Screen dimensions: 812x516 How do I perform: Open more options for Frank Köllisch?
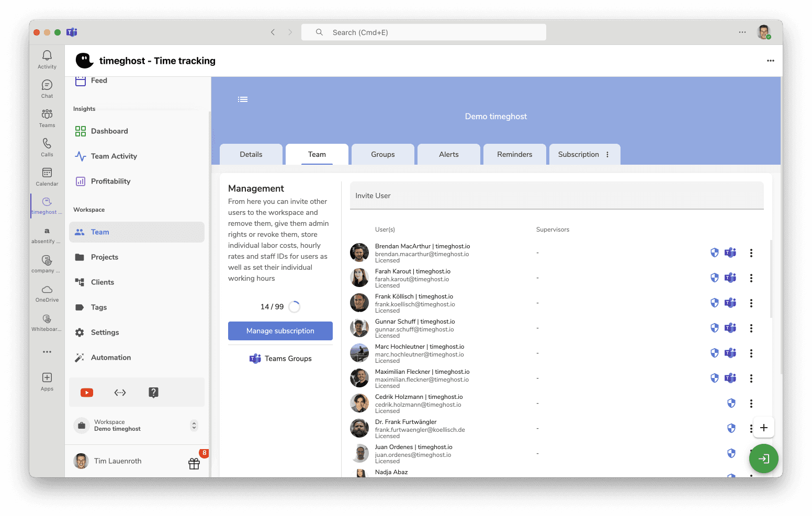[x=751, y=303]
